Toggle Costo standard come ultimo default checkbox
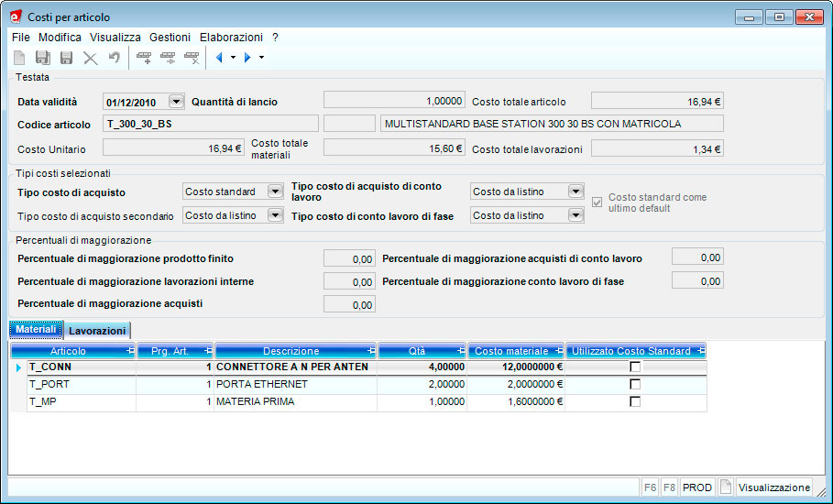The height and width of the screenshot is (504, 833). (x=597, y=203)
